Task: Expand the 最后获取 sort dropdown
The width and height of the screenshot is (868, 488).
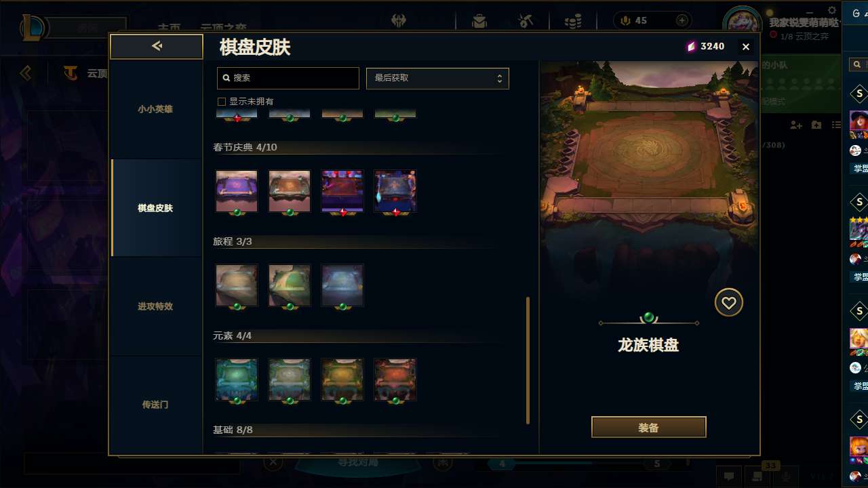Action: (x=437, y=78)
